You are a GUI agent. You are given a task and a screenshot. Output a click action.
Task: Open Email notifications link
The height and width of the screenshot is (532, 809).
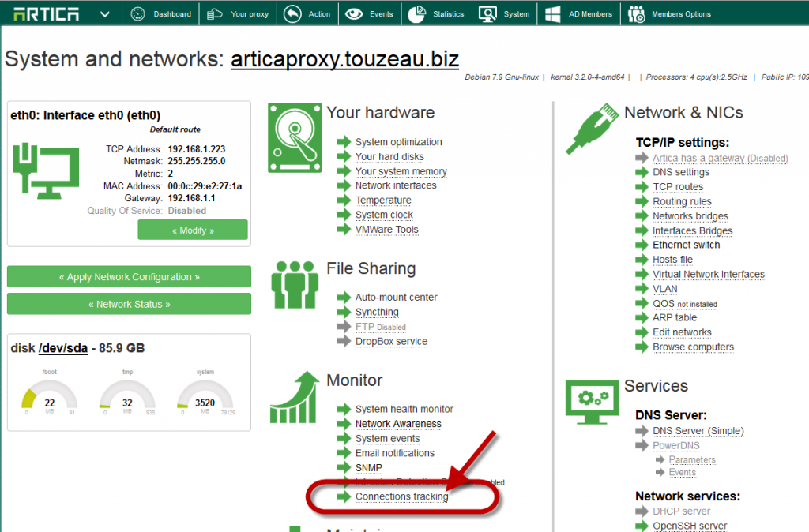(395, 453)
